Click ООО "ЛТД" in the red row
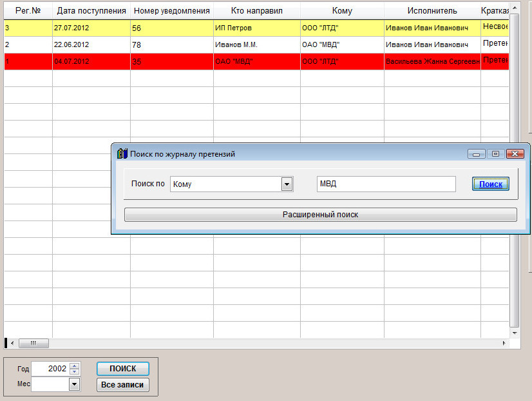532x401 pixels. (x=342, y=61)
